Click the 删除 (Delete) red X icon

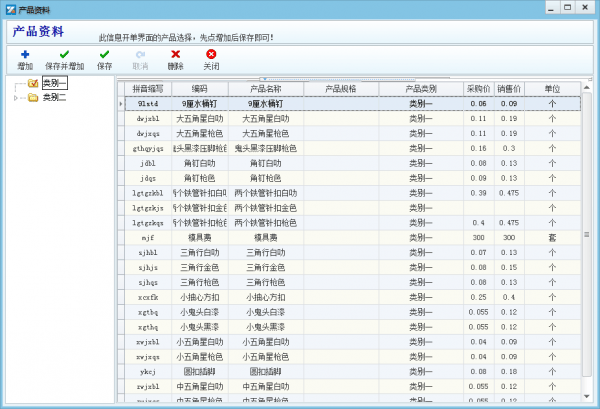pos(176,54)
